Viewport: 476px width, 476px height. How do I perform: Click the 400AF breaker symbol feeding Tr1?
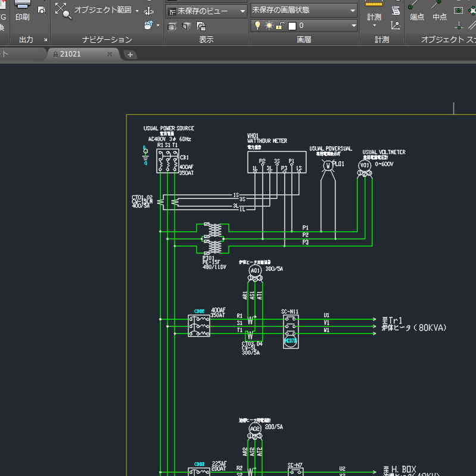click(199, 325)
